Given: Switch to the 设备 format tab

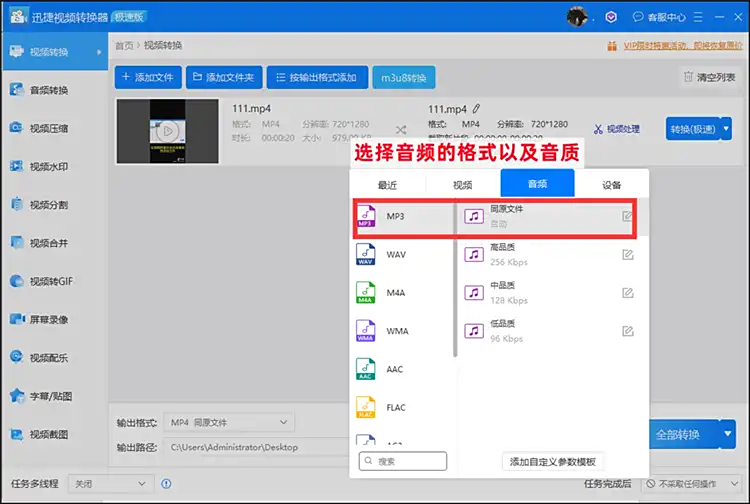Looking at the screenshot, I should point(611,185).
